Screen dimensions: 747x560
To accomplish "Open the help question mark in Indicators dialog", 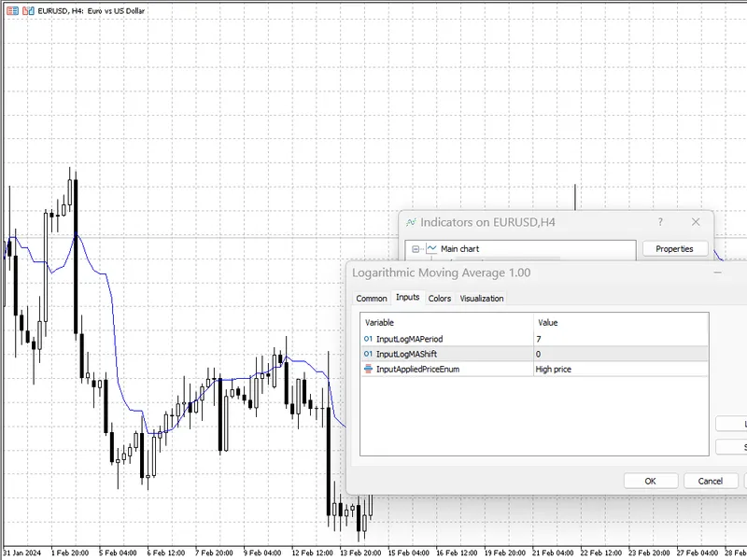I will 660,222.
